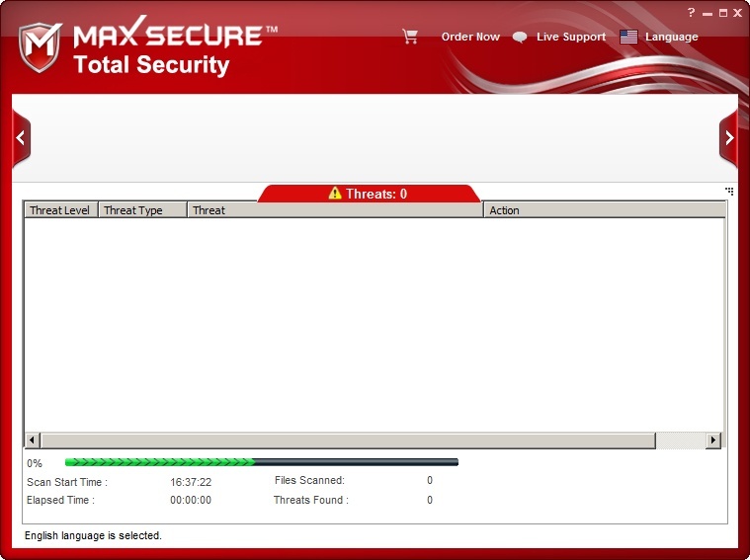750x560 pixels.
Task: Click the Total Security title text
Action: pos(151,65)
